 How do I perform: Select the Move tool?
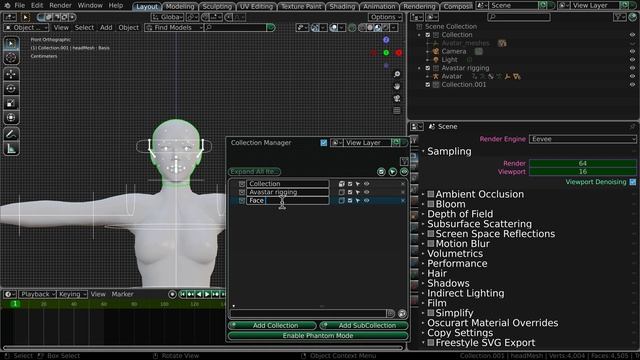pos(11,74)
